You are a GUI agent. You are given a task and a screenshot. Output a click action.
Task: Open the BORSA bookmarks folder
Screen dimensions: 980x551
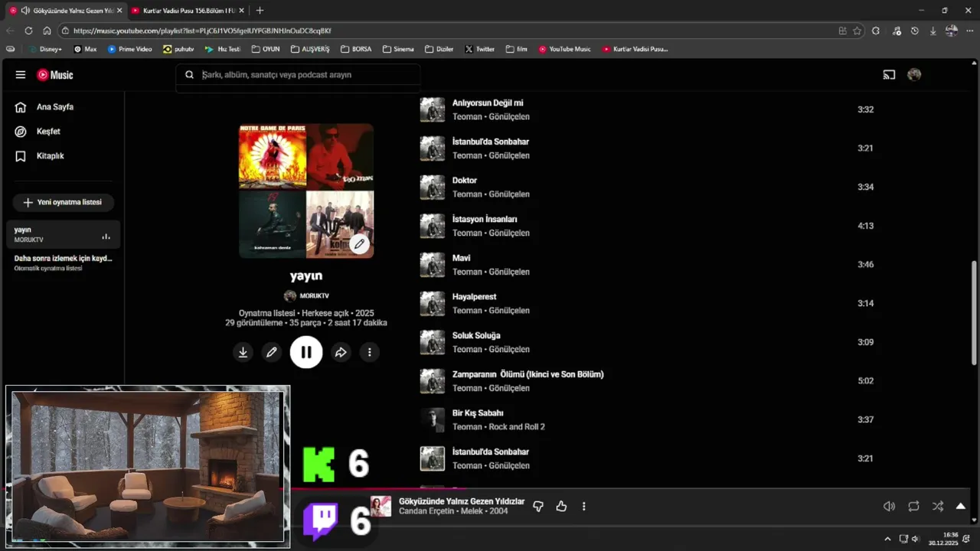[356, 49]
